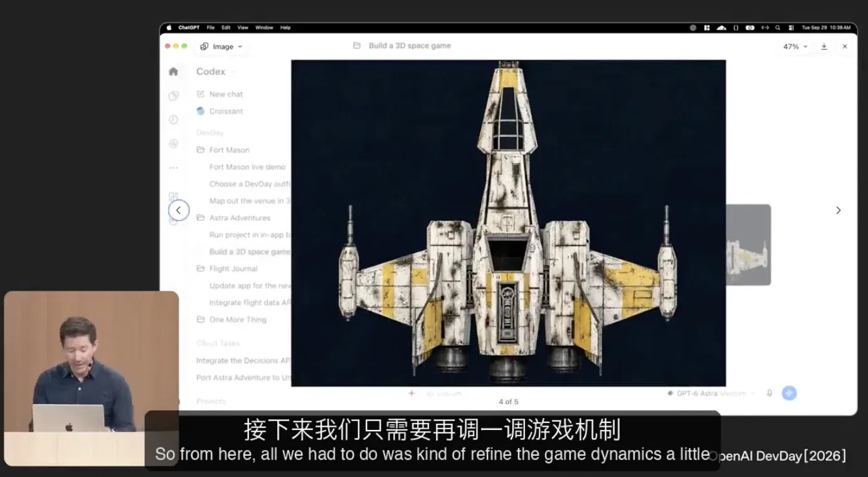
Task: Open Update app for the new chat
Action: [x=250, y=286]
